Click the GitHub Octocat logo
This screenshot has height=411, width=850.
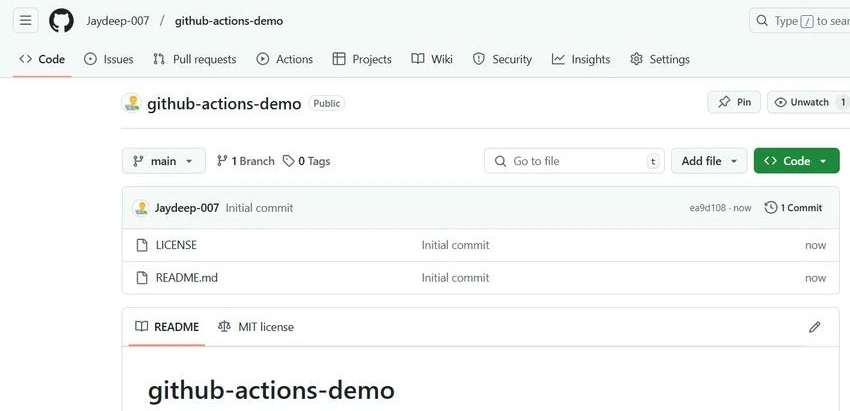pos(61,21)
